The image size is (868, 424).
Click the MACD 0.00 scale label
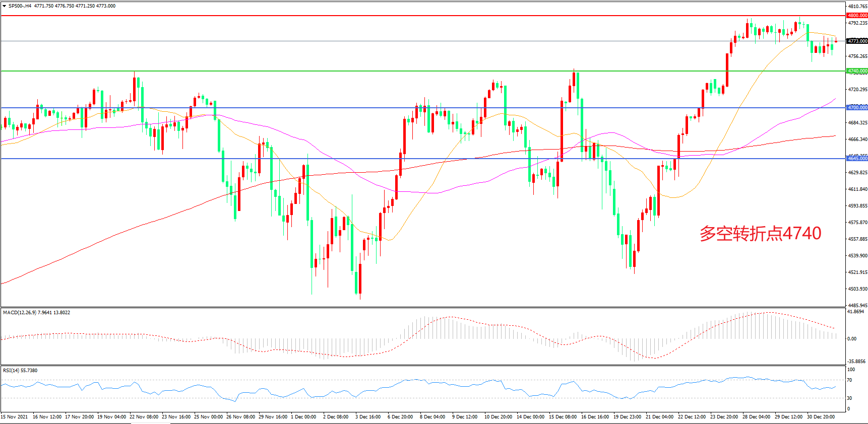click(x=852, y=339)
